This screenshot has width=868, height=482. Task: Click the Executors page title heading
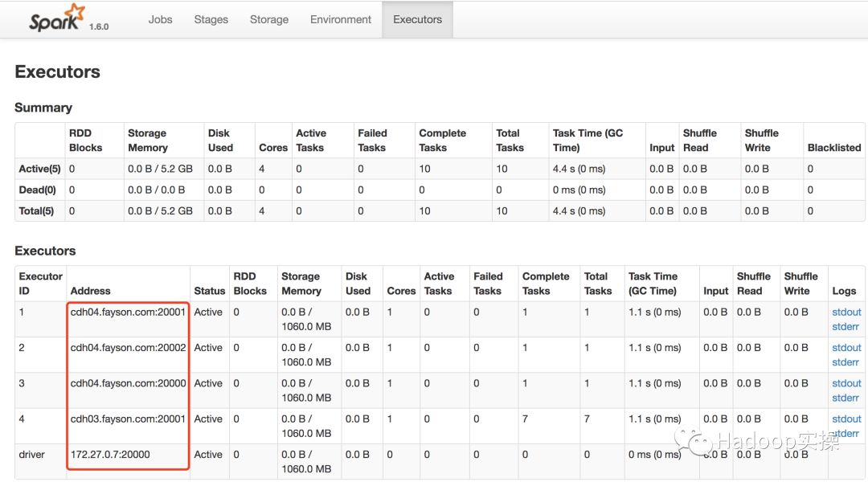point(58,71)
